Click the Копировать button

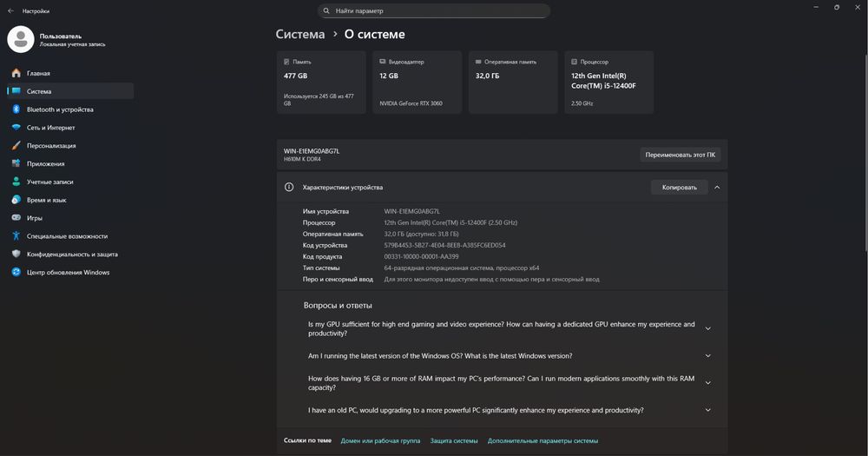pyautogui.click(x=680, y=188)
